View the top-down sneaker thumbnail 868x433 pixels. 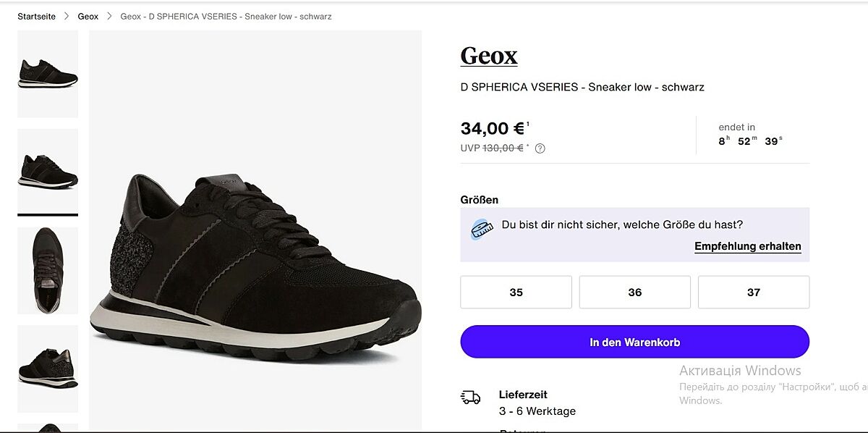point(48,270)
